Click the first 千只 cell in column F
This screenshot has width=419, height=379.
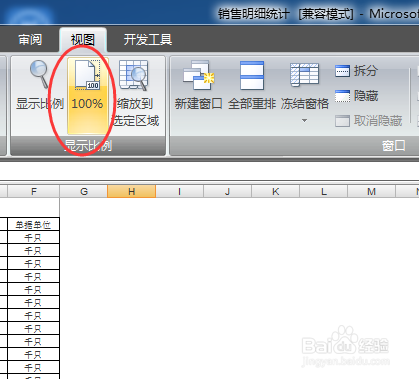(33, 238)
